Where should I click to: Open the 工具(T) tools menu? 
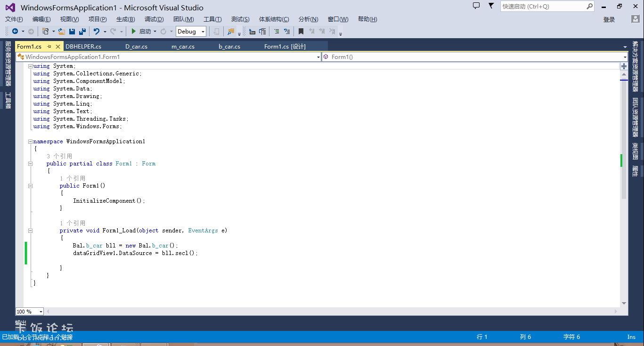[212, 19]
